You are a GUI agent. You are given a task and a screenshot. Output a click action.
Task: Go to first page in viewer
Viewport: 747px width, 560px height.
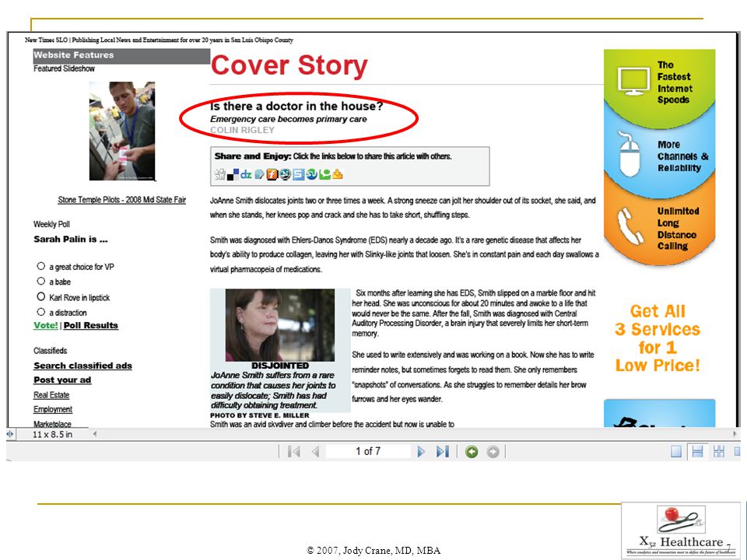click(x=294, y=451)
